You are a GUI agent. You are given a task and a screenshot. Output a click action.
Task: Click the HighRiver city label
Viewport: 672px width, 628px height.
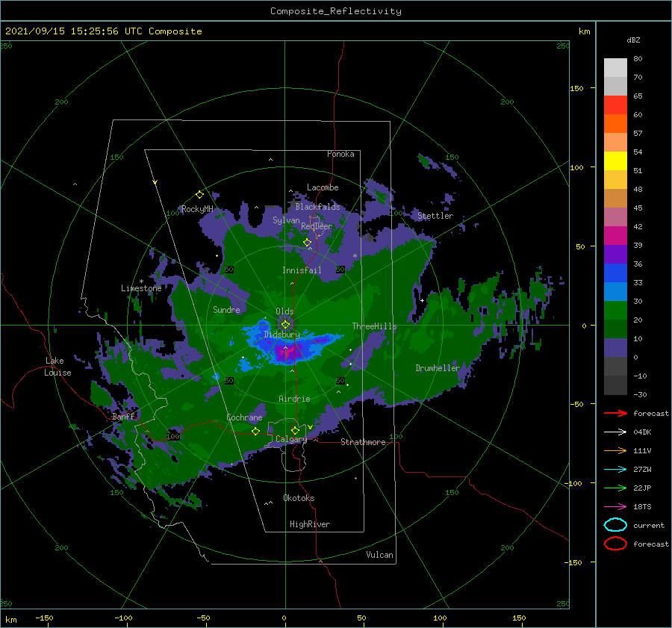310,524
